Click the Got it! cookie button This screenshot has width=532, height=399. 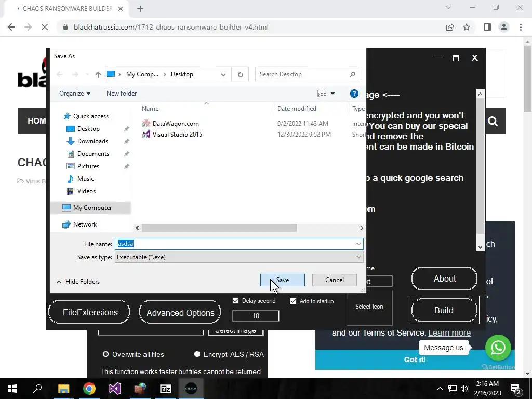tap(415, 360)
